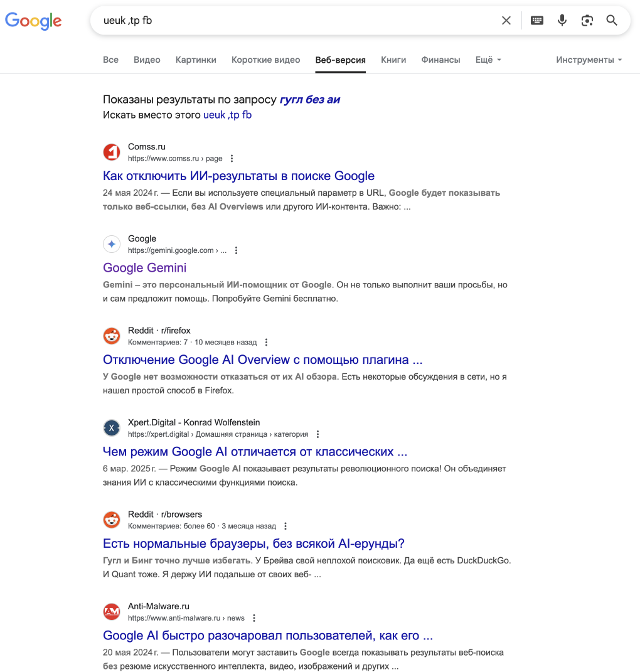
Task: Open three-dot menu for Gemini result
Action: point(236,250)
